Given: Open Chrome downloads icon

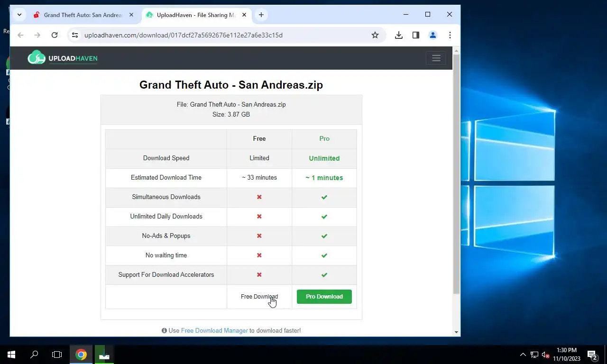Looking at the screenshot, I should [x=399, y=35].
